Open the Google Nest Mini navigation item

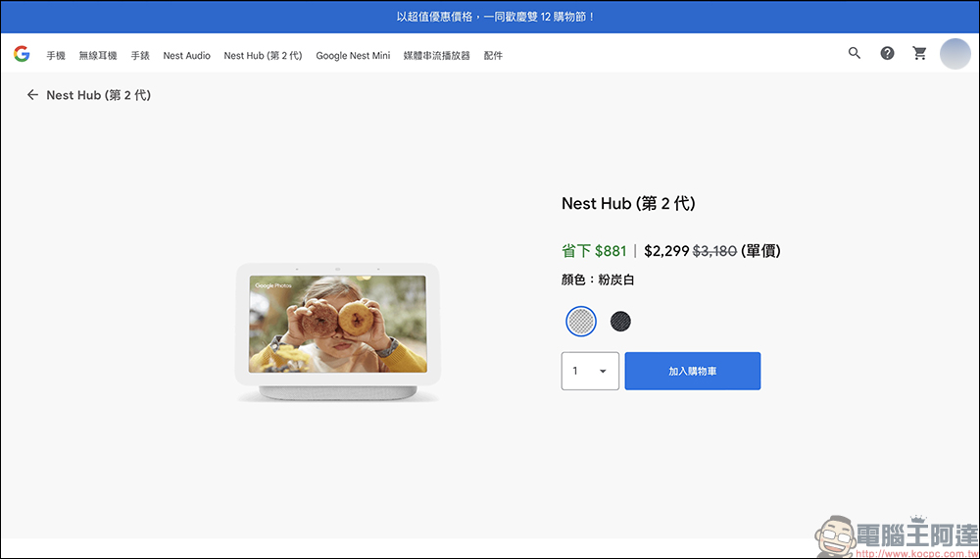353,56
